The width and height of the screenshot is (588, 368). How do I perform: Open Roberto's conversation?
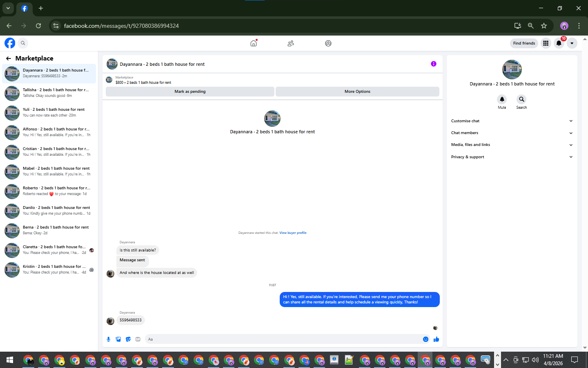click(49, 191)
